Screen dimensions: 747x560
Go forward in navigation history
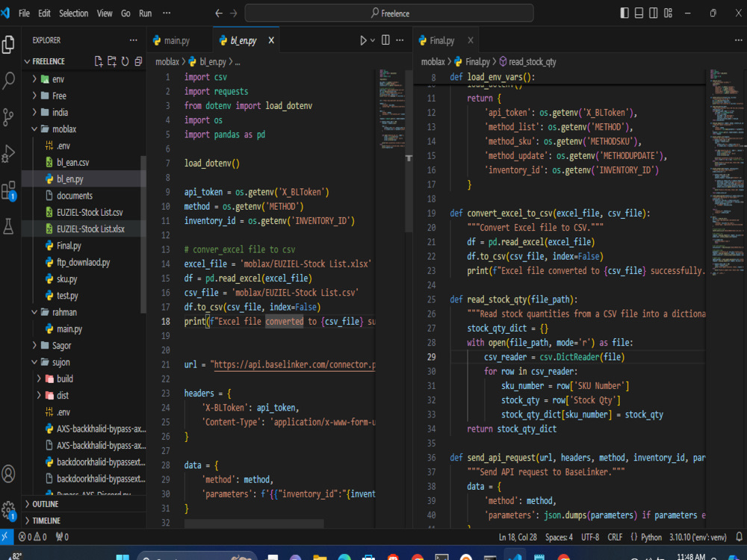(233, 13)
